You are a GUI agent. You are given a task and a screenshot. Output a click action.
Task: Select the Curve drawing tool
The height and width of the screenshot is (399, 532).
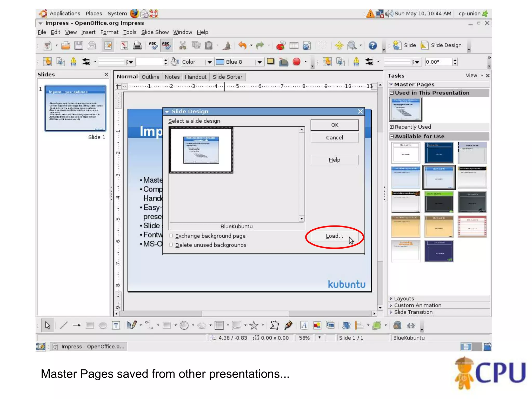[x=131, y=325]
